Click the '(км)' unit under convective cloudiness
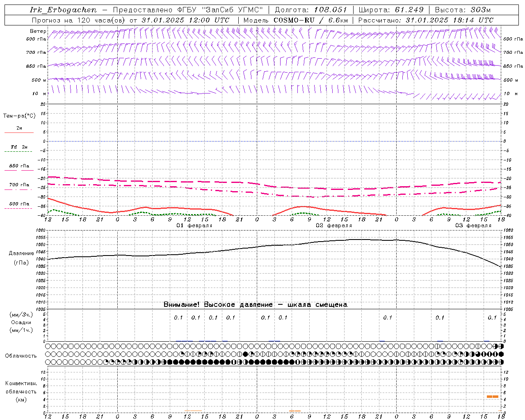The height and width of the screenshot is (420, 525). [x=21, y=399]
